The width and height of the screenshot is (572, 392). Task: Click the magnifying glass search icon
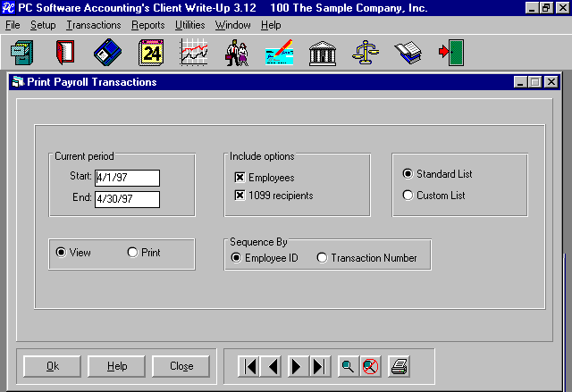[x=348, y=366]
